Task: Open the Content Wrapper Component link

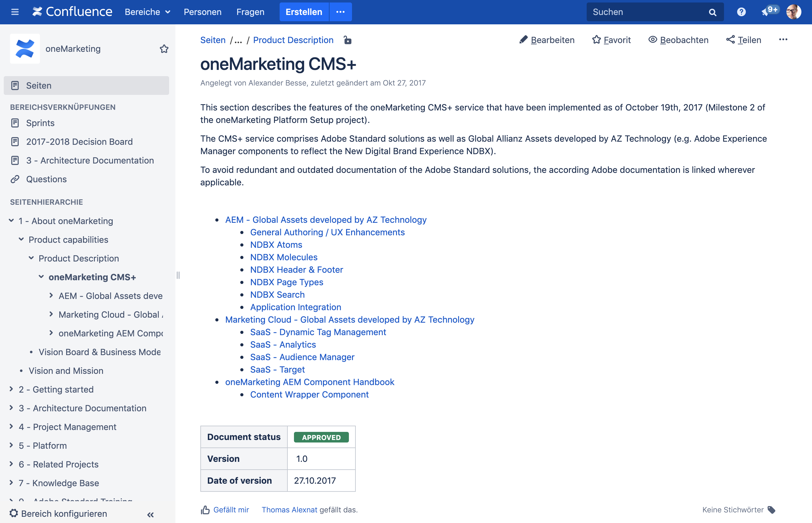Action: 309,394
